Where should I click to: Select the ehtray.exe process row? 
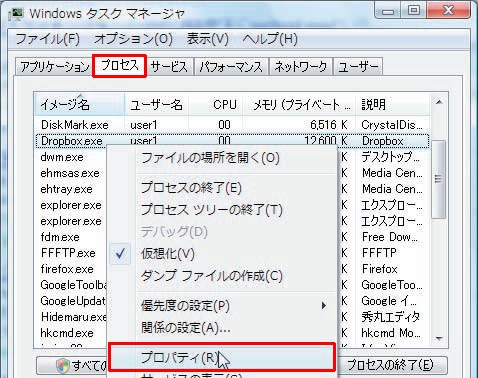pos(66,189)
